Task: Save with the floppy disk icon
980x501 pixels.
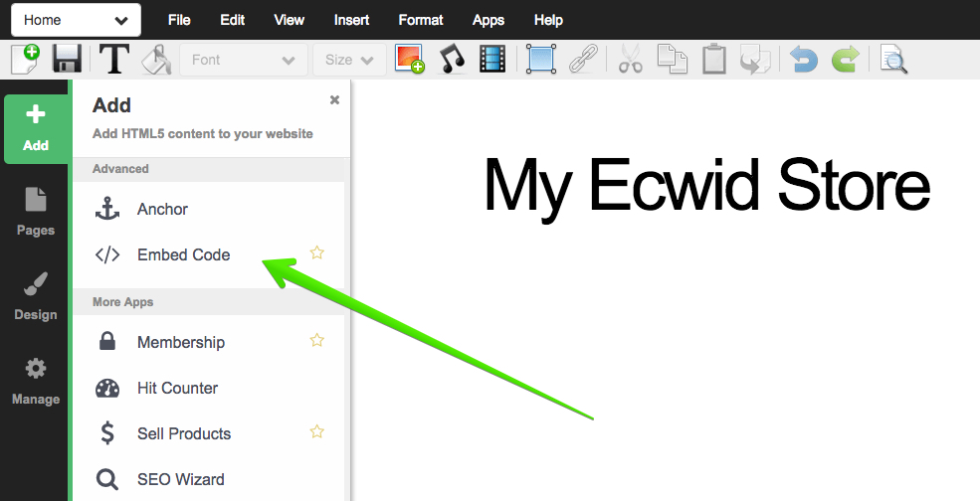Action: (67, 60)
